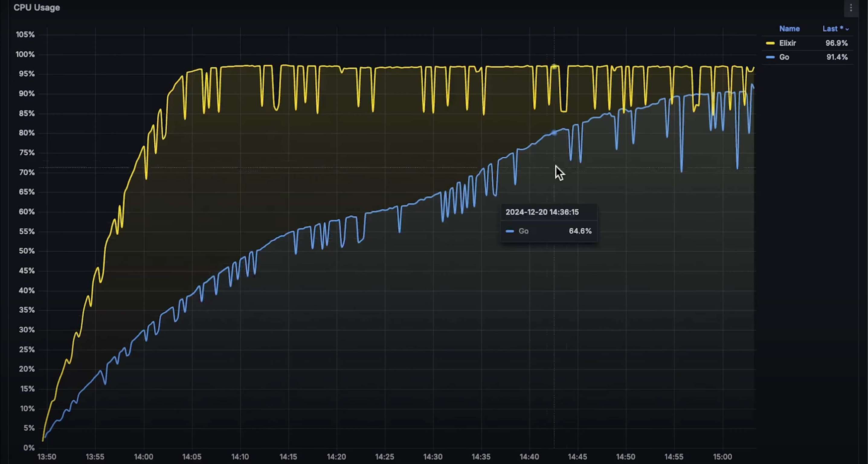Screen dimensions: 868x464
Task: Click the 15:00 x-axis time label
Action: pos(722,457)
